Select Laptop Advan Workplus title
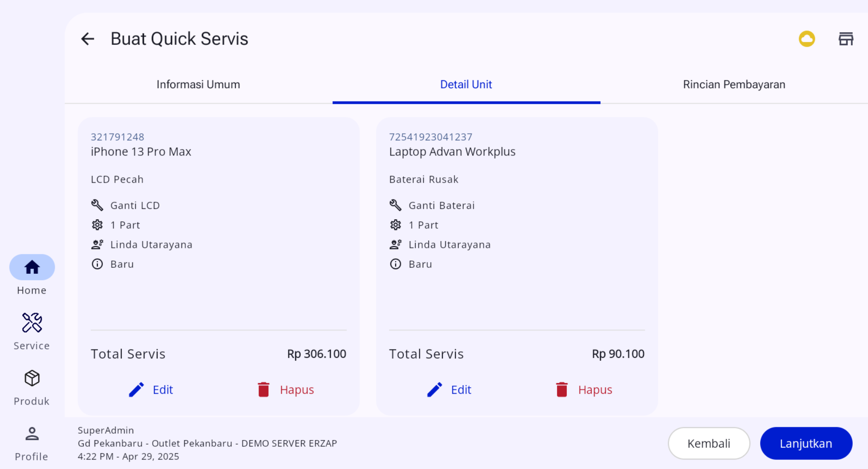The image size is (868, 469). click(452, 152)
